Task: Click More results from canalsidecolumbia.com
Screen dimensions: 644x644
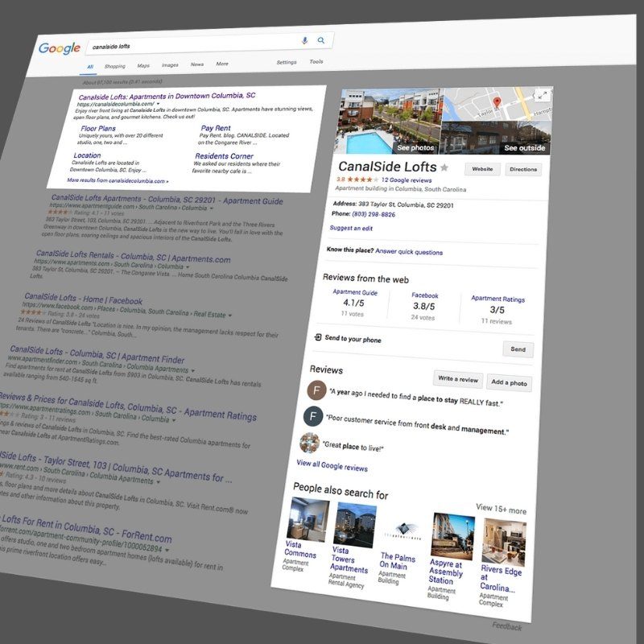Action: (x=118, y=180)
